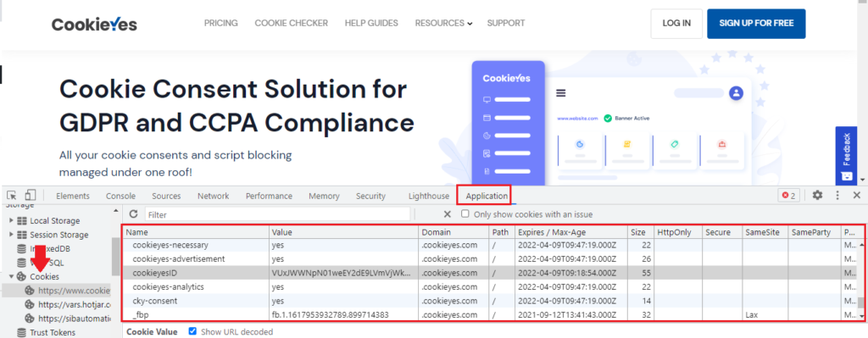Toggle Only show cookies with an issue
The image size is (868, 338).
point(465,214)
